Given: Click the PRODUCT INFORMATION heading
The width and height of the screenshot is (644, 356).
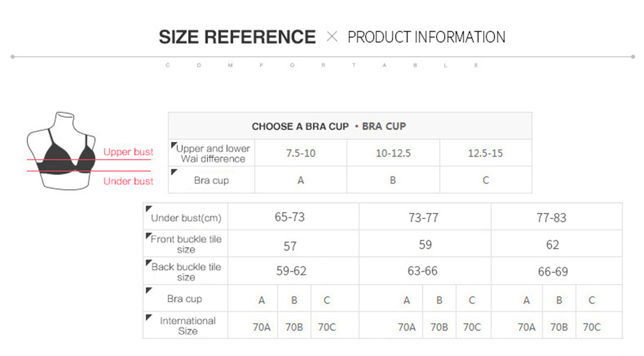Looking at the screenshot, I should click(x=427, y=37).
